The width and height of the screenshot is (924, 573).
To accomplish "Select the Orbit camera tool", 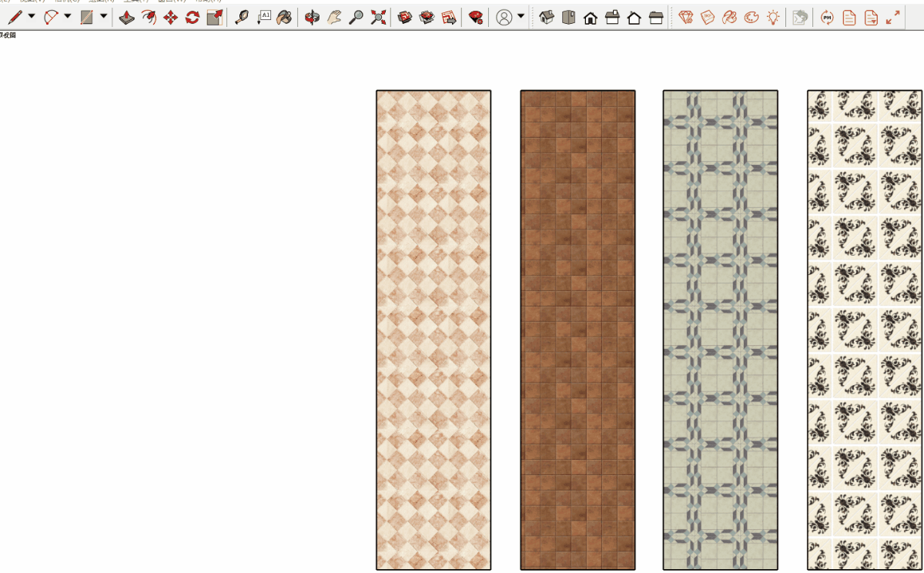I will (312, 17).
